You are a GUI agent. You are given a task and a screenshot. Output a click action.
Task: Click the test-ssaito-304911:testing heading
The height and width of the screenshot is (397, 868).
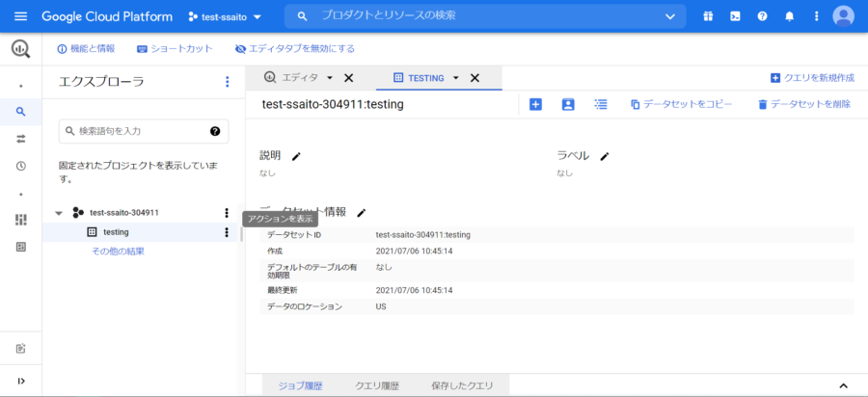pyautogui.click(x=333, y=104)
